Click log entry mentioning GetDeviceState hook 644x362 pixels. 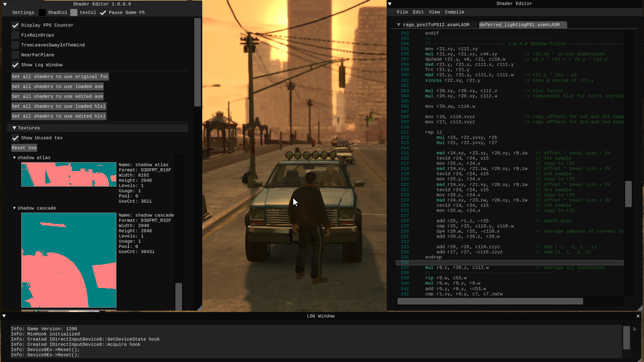pyautogui.click(x=85, y=339)
